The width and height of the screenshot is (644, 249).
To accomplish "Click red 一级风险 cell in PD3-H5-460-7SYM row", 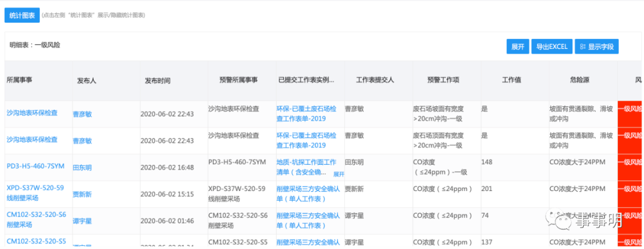I will (630, 162).
